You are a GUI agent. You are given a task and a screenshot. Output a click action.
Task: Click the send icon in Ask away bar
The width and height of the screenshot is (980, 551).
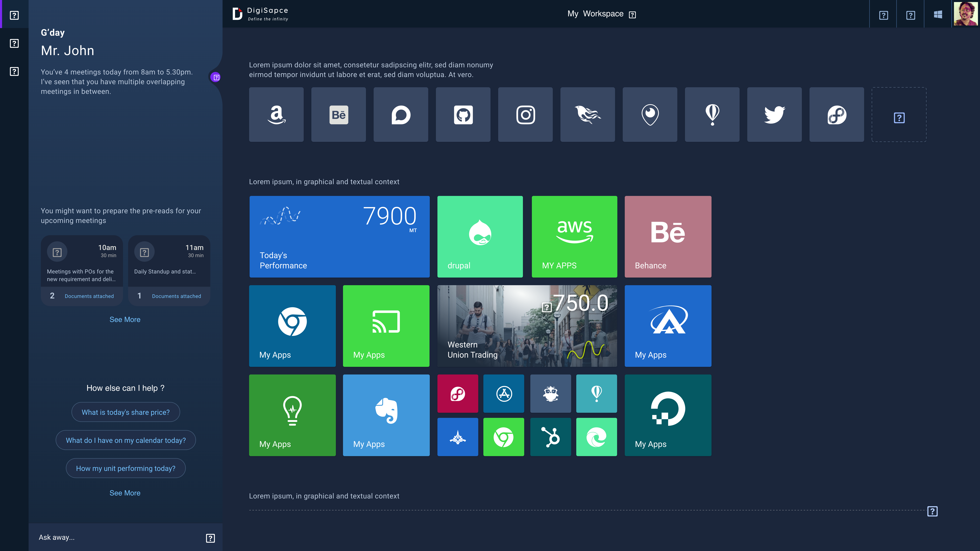(x=210, y=538)
